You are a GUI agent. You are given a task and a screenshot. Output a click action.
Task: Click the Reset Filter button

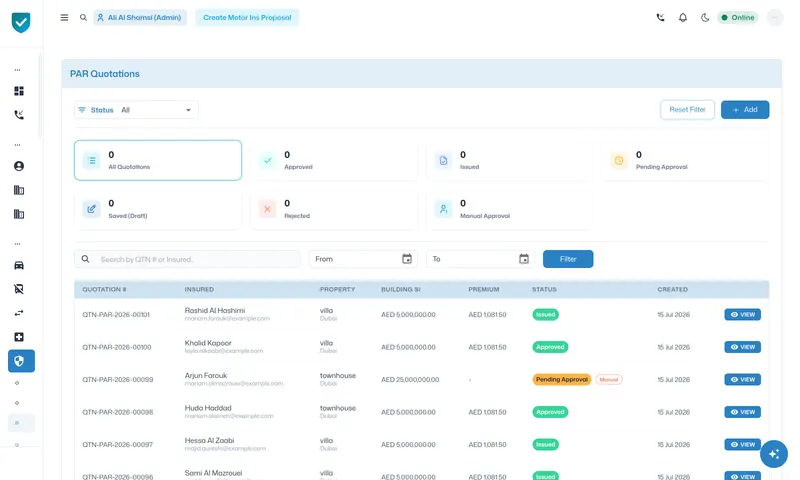pyautogui.click(x=687, y=110)
